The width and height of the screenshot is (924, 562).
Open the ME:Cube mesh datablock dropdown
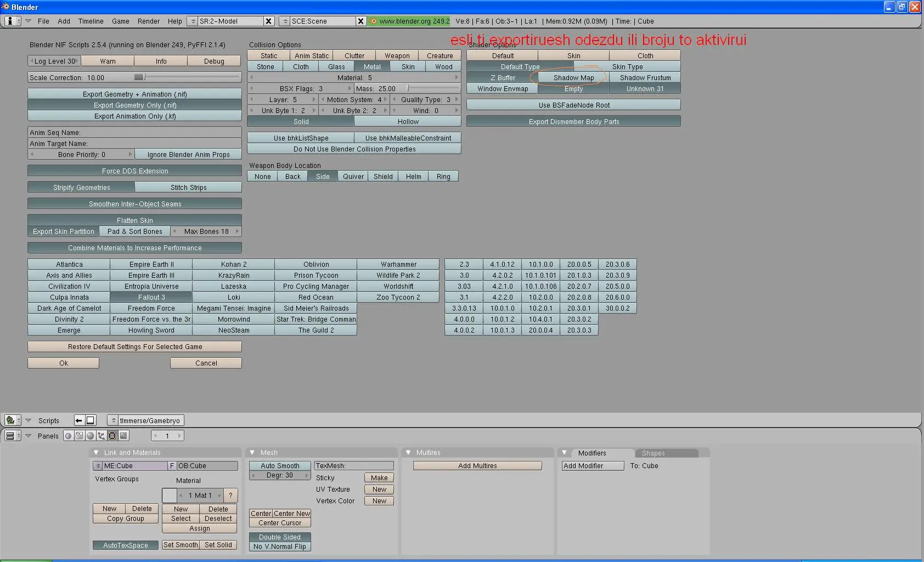point(98,466)
